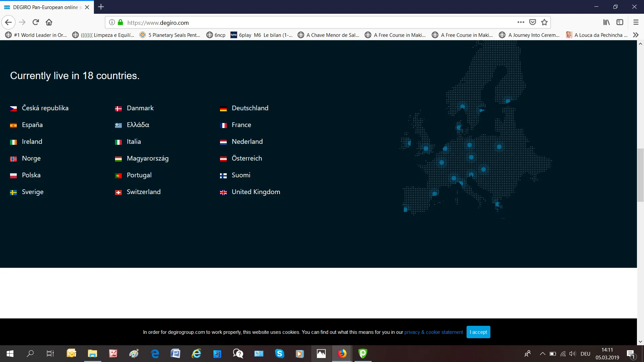Open Microsoft Edge from the taskbar

(155, 354)
